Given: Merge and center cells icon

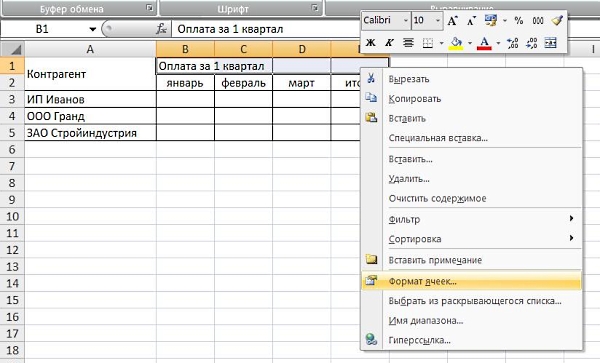Looking at the screenshot, I should 551,43.
